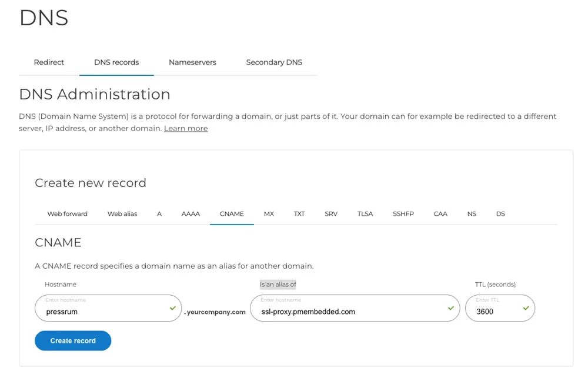Open the Redirect tab

(49, 62)
